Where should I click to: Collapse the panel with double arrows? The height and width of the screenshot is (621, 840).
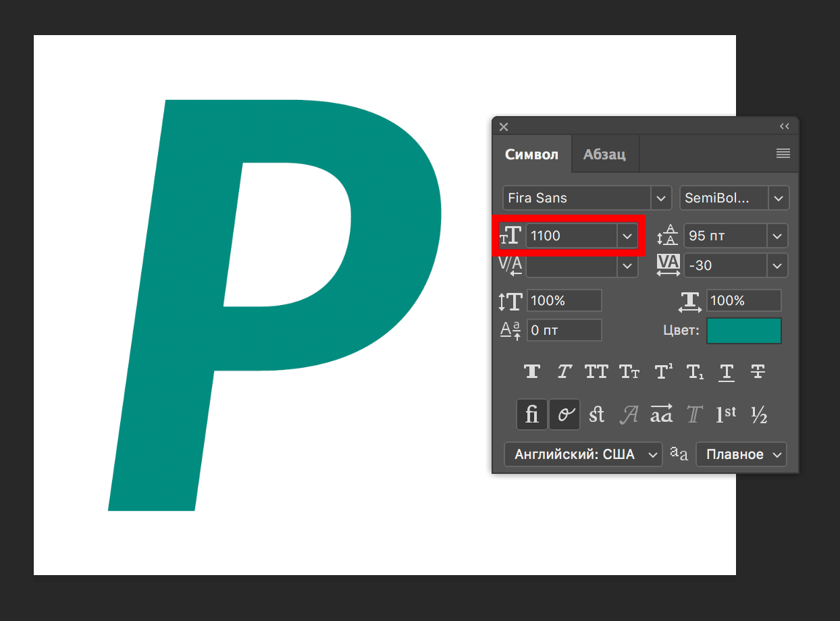tap(784, 126)
